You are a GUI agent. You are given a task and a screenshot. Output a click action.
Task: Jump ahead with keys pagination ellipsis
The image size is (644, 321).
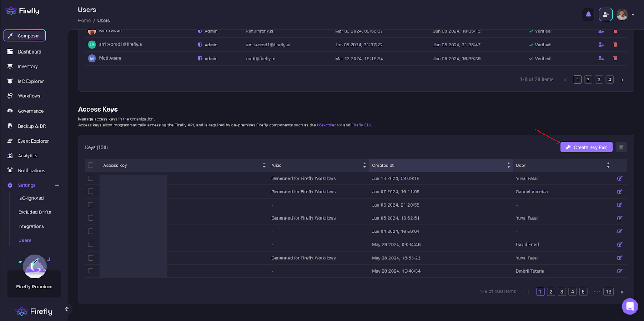[x=597, y=292]
